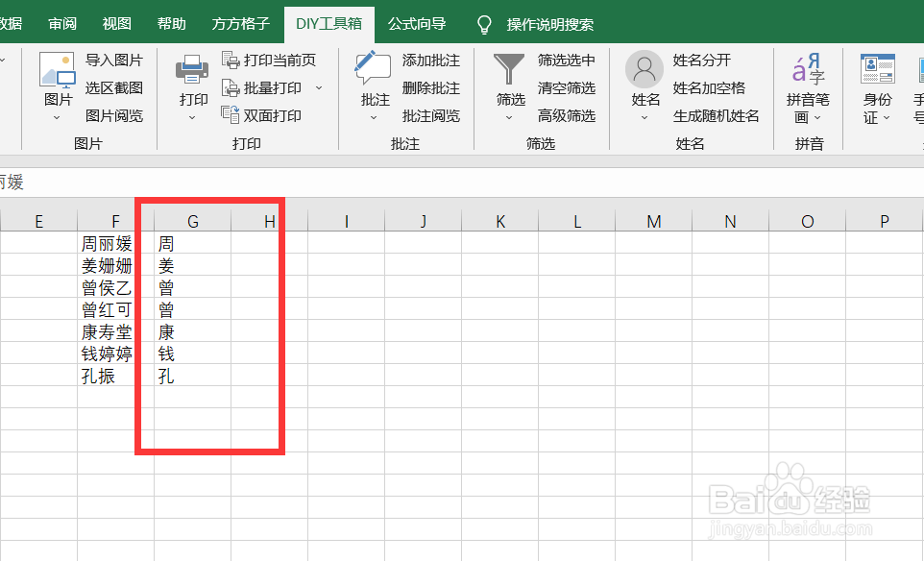Select cell containing 钱婷婷
The width and height of the screenshot is (924, 561).
[115, 353]
